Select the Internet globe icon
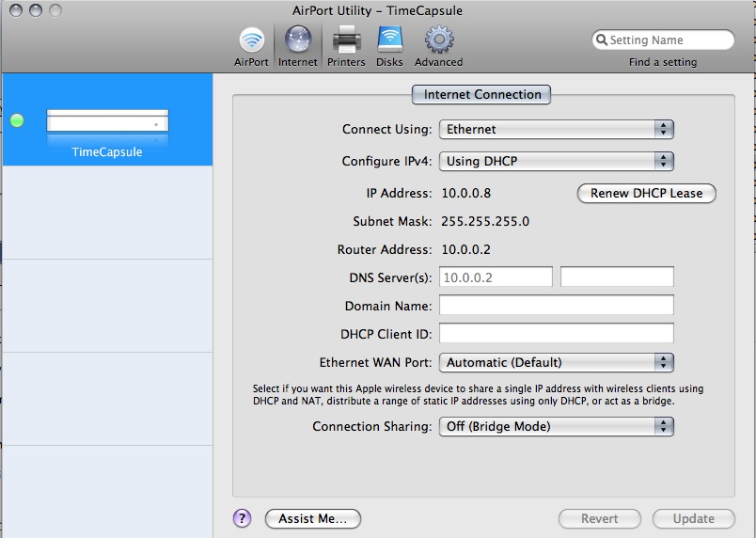Screen dimensions: 756x538 tap(297, 40)
